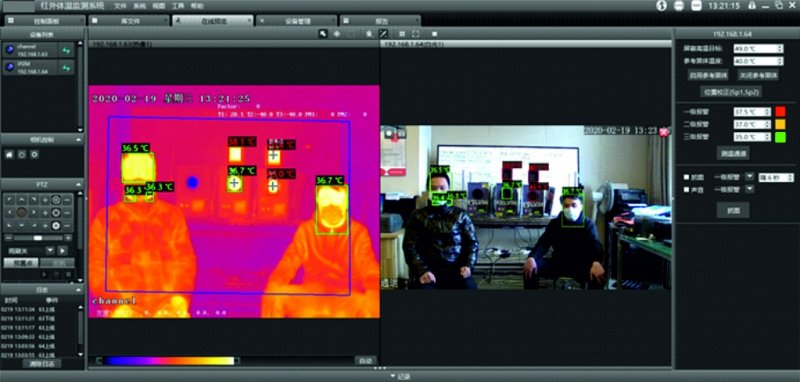The image size is (800, 382).
Task: Click the red 一级报警 color swatch
Action: pos(781,111)
